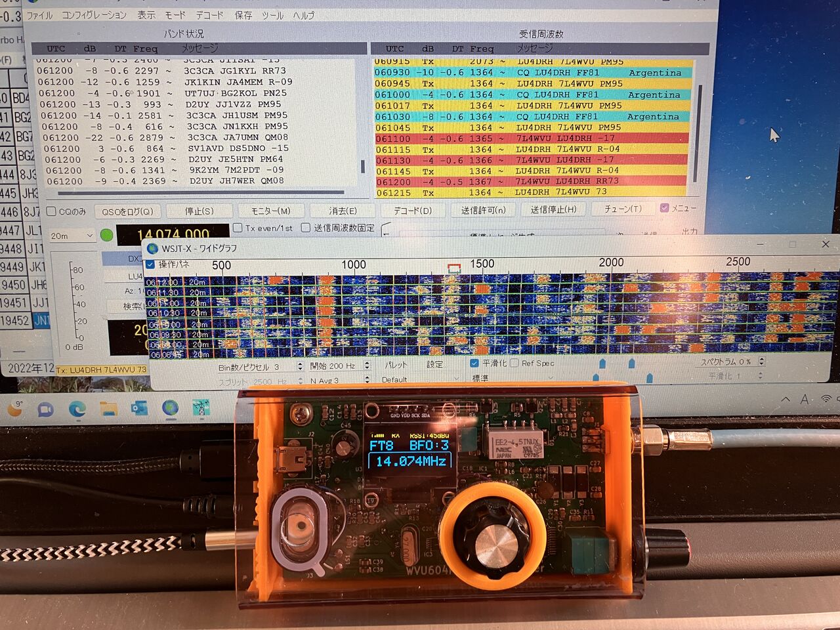Click the チューン(T) button
Screen dimensions: 840x630
pos(623,209)
